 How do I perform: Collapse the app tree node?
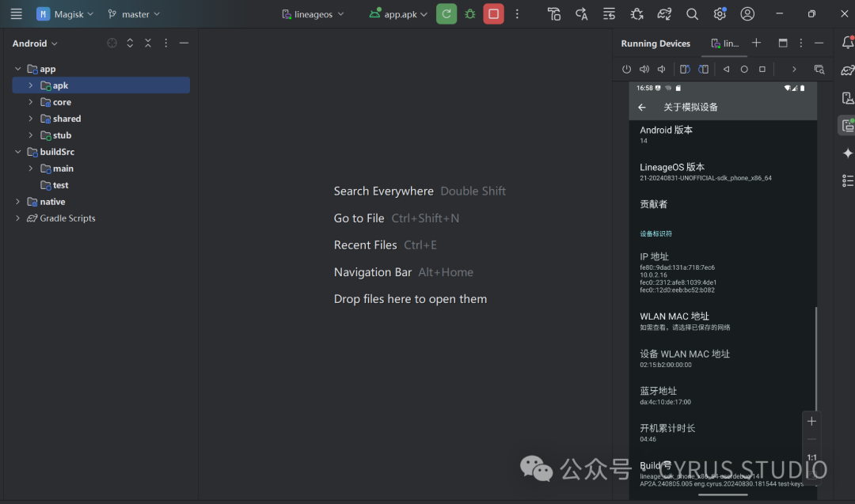point(18,69)
